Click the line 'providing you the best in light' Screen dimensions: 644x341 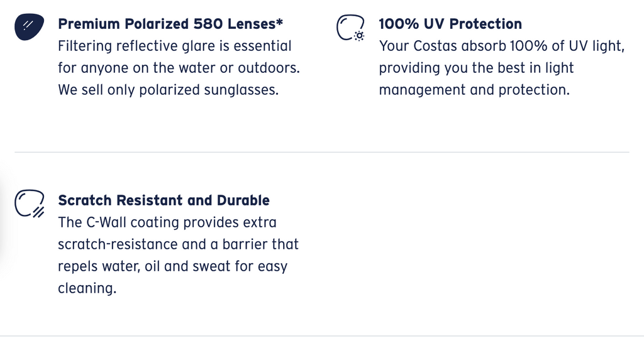(x=476, y=68)
